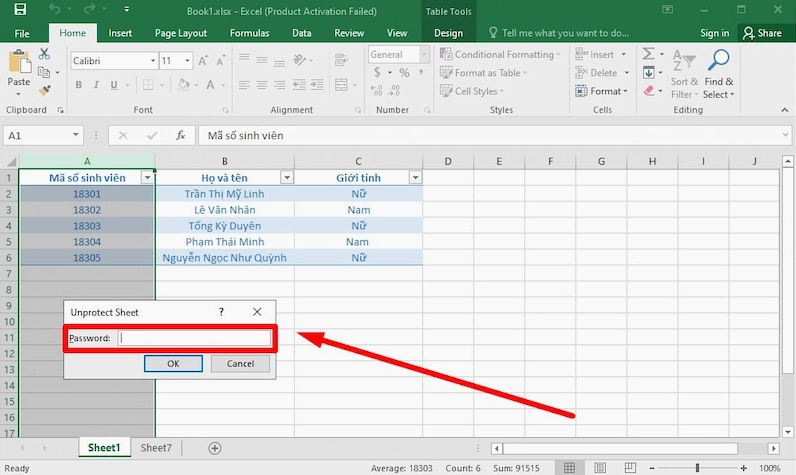Viewport: 796px width, 475px height.
Task: Click the Increase Indent icon
Action: coord(317,85)
